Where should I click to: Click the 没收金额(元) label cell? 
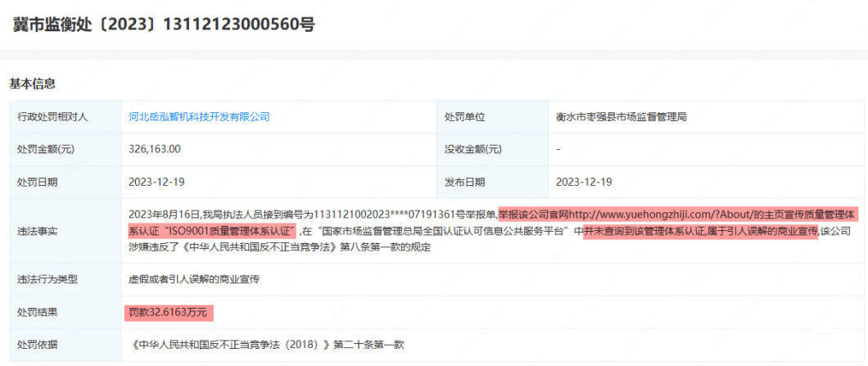492,150
